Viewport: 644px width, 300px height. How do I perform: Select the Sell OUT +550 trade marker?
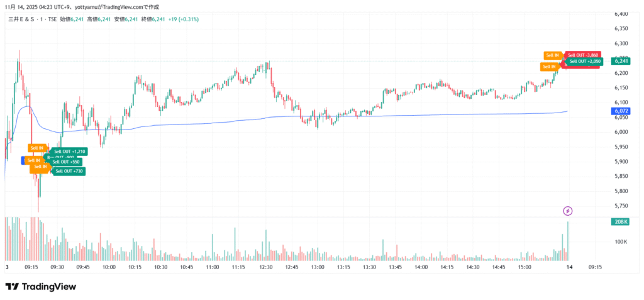pos(70,162)
